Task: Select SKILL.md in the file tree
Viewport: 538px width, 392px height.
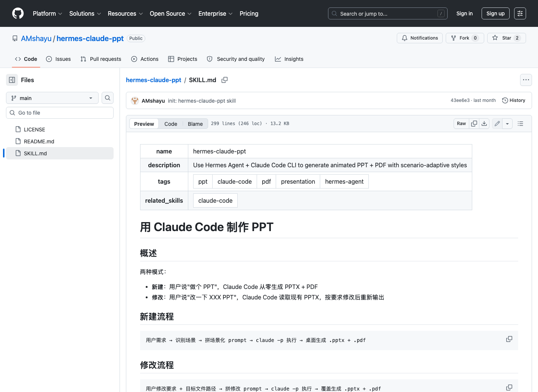Action: pyautogui.click(x=60, y=153)
